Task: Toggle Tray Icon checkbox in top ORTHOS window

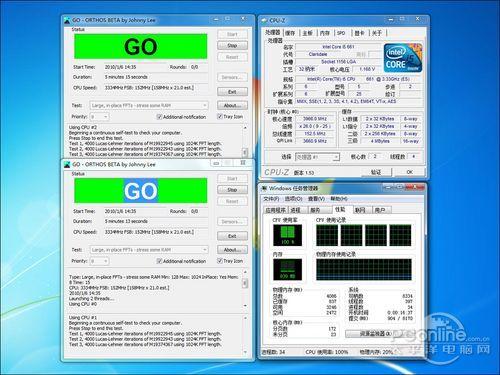Action: tap(220, 116)
